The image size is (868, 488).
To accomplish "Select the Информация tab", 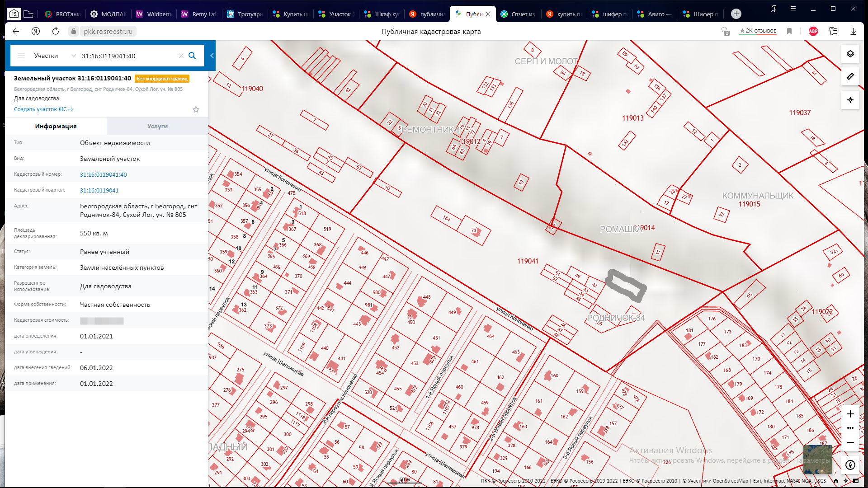I will pos(56,126).
